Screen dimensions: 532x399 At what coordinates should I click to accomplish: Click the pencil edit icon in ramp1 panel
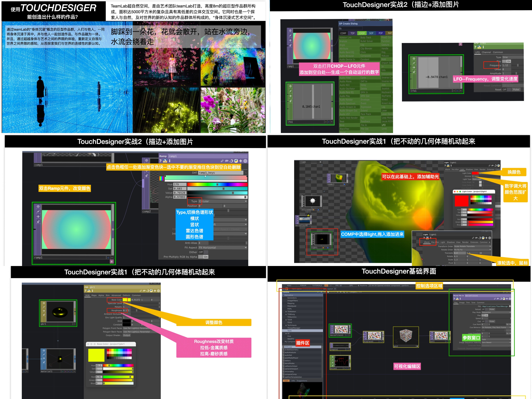tap(222, 161)
